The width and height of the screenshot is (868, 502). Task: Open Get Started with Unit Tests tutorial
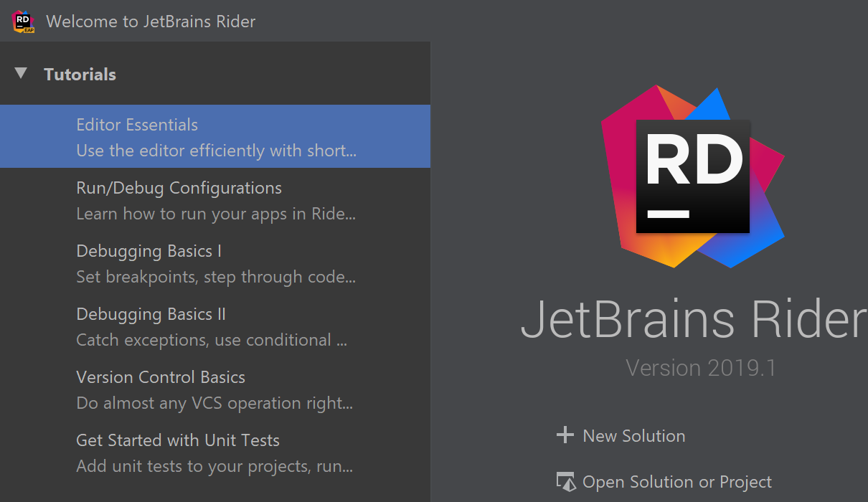215,452
